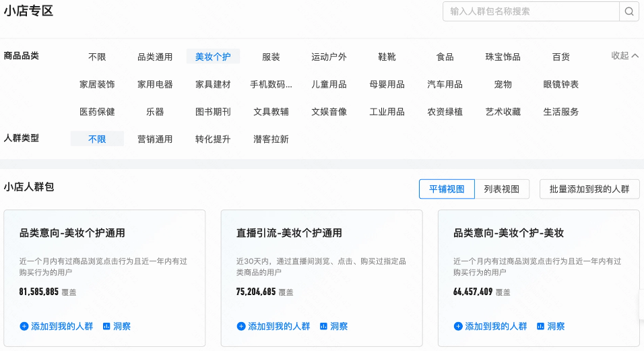Click the 小店专区 page heading
644x351 pixels.
pyautogui.click(x=29, y=11)
